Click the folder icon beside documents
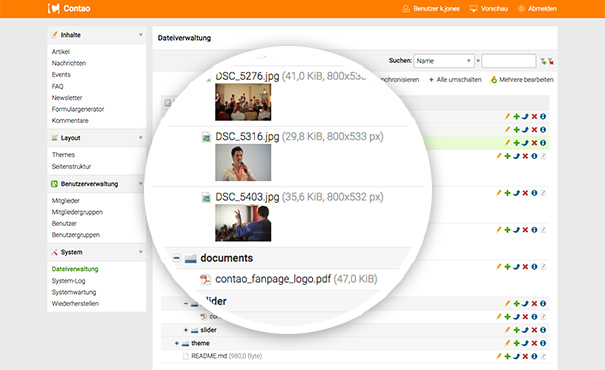Screen dimensions: 605x370 pyautogui.click(x=191, y=258)
